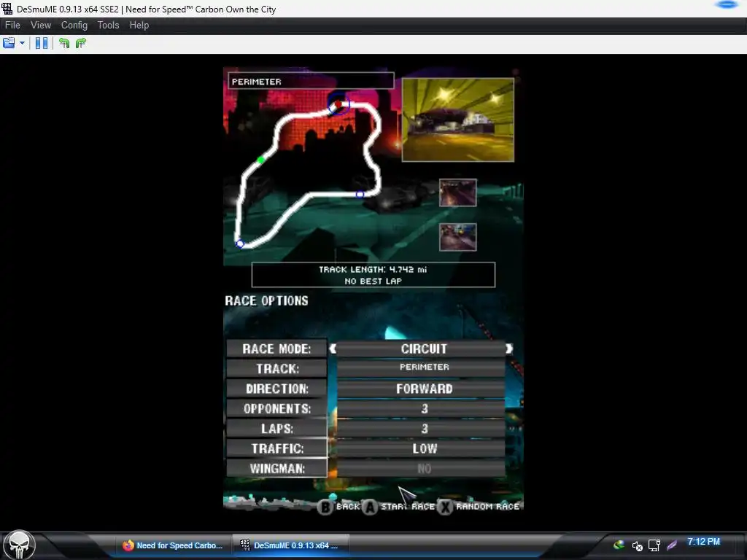This screenshot has height=560, width=747.
Task: Click the X Random Race button icon
Action: (445, 507)
